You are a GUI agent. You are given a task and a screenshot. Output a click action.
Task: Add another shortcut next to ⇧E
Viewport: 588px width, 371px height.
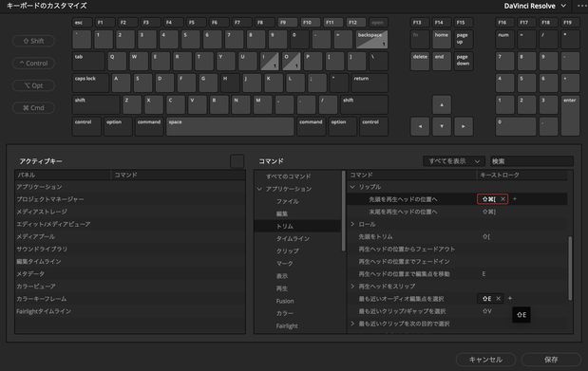[x=509, y=299]
